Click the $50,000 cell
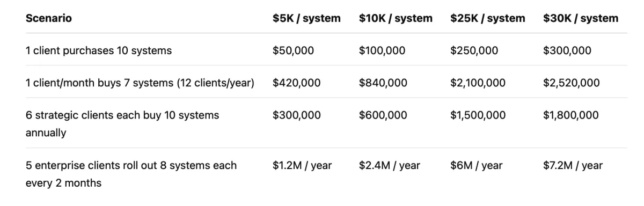 294,51
